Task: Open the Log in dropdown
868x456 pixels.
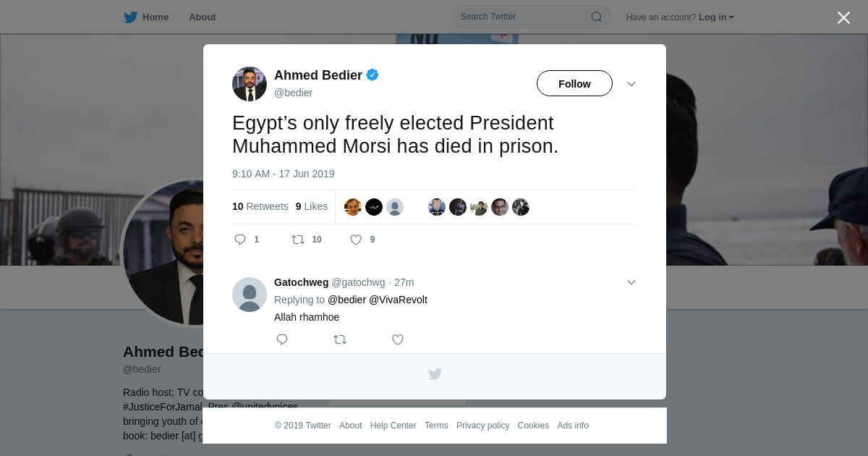Action: point(715,17)
